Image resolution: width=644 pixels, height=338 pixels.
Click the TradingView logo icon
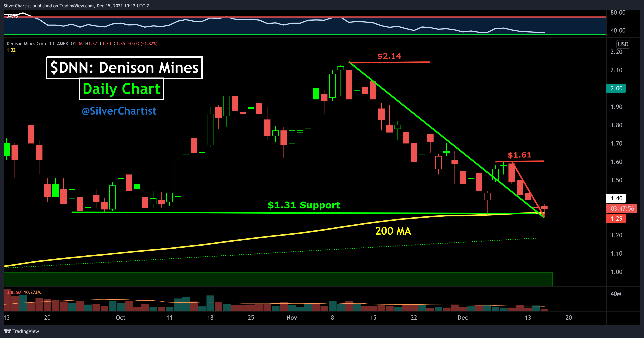pyautogui.click(x=8, y=331)
